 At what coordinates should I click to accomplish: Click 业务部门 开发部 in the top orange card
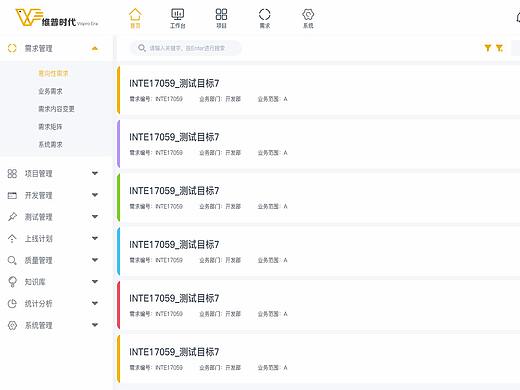pos(220,99)
